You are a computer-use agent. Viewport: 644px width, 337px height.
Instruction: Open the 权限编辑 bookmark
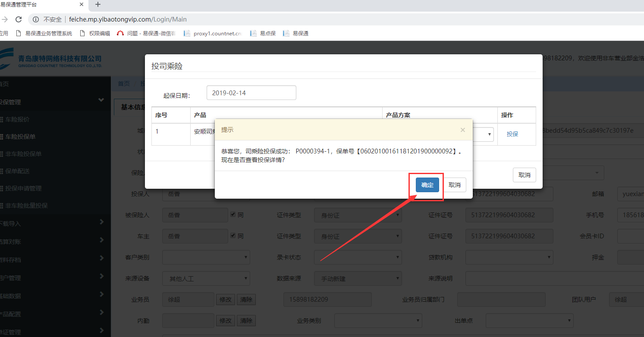[95, 33]
